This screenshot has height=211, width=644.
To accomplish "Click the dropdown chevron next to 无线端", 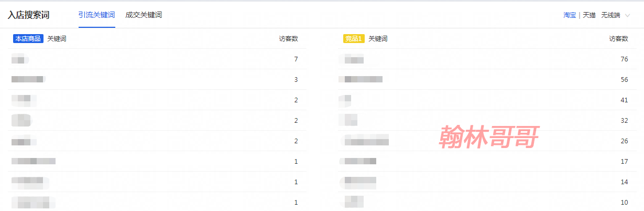I will pos(628,15).
